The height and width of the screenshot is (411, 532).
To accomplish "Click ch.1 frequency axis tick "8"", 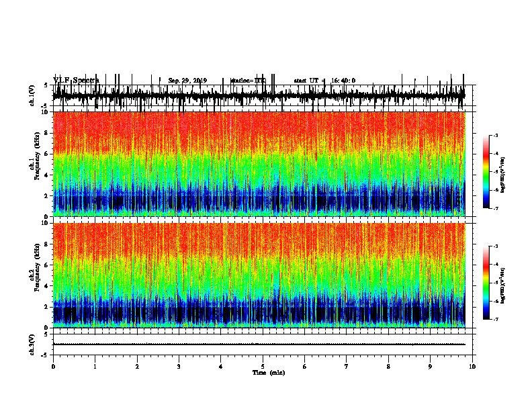I will click(46, 133).
